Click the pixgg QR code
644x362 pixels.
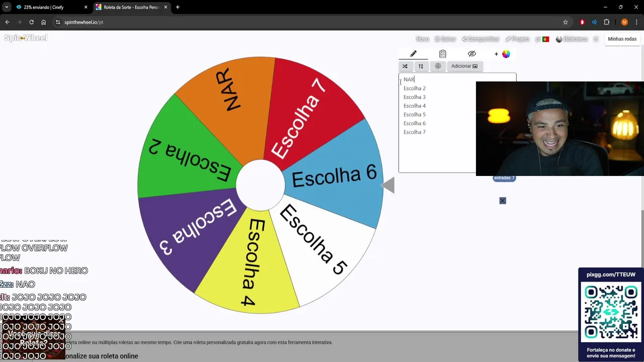(611, 312)
